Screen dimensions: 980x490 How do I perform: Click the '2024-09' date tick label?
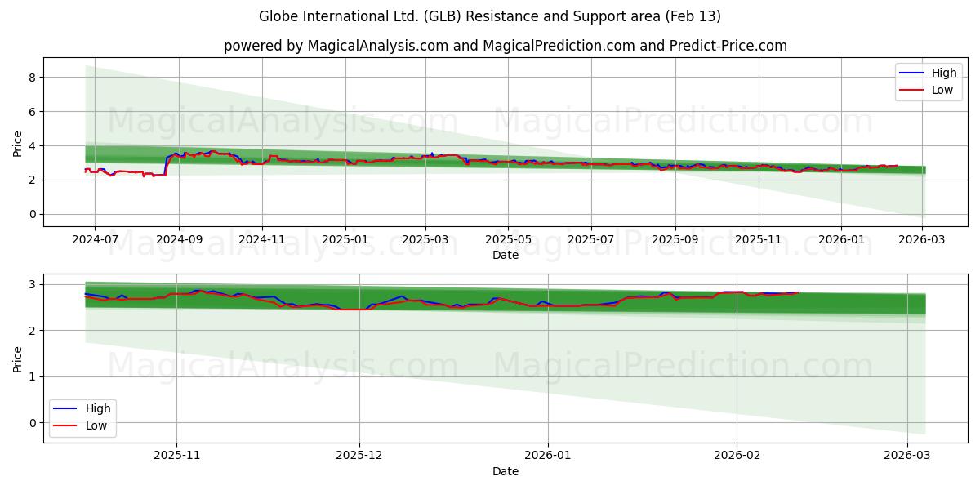tap(179, 240)
